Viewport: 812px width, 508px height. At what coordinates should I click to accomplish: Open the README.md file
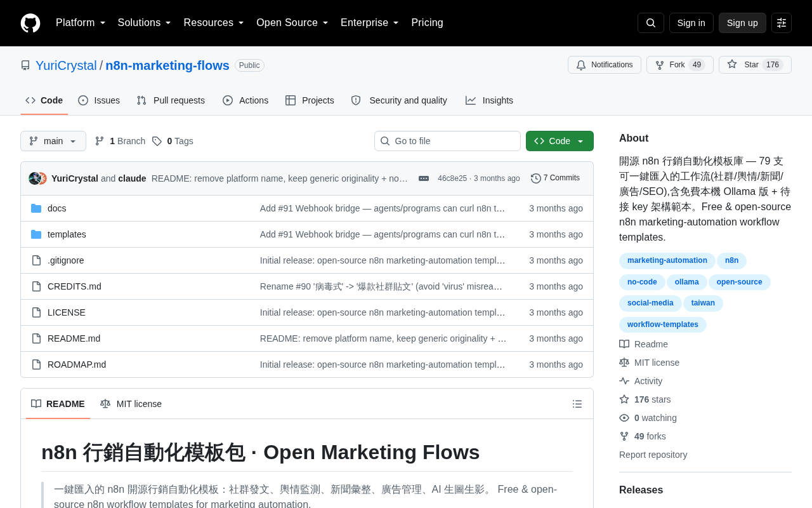[74, 338]
